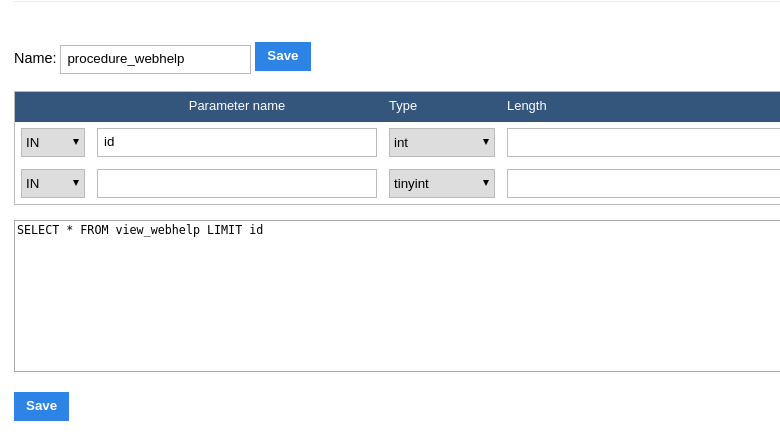Image resolution: width=780 pixels, height=435 pixels.
Task: Click the empty parameter name field
Action: [236, 183]
